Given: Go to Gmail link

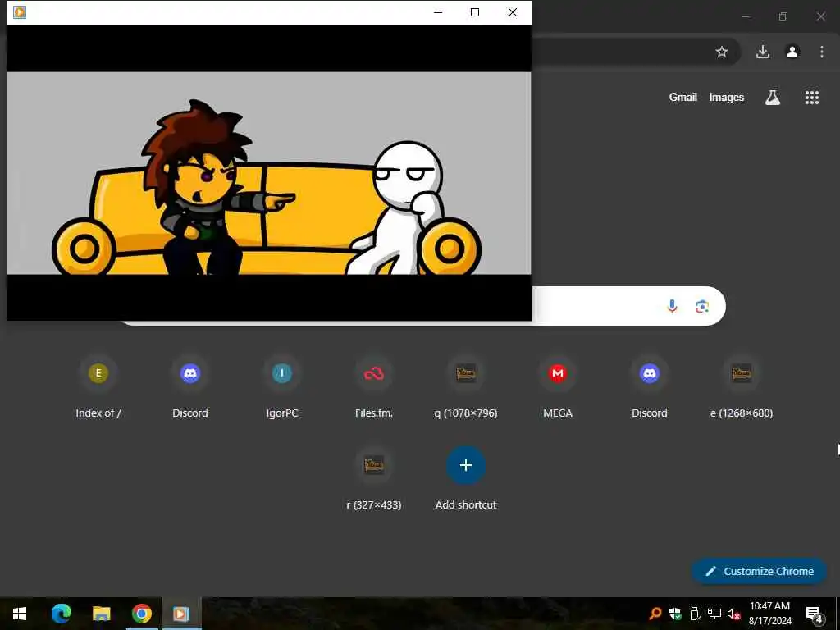Looking at the screenshot, I should click(x=683, y=97).
